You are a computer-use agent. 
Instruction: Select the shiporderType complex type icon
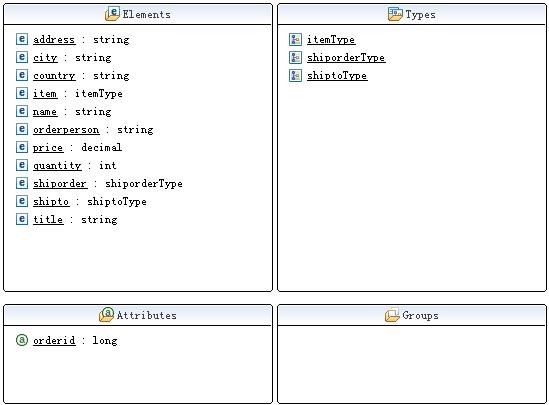tap(295, 57)
